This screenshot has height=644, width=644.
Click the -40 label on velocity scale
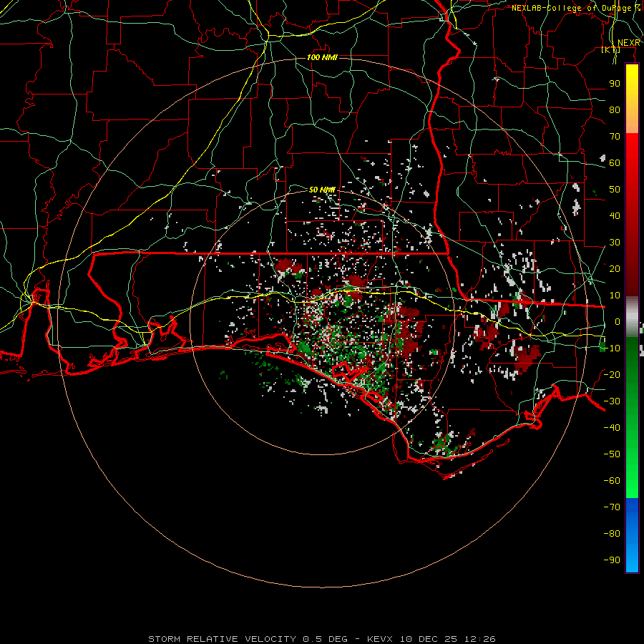pyautogui.click(x=612, y=428)
